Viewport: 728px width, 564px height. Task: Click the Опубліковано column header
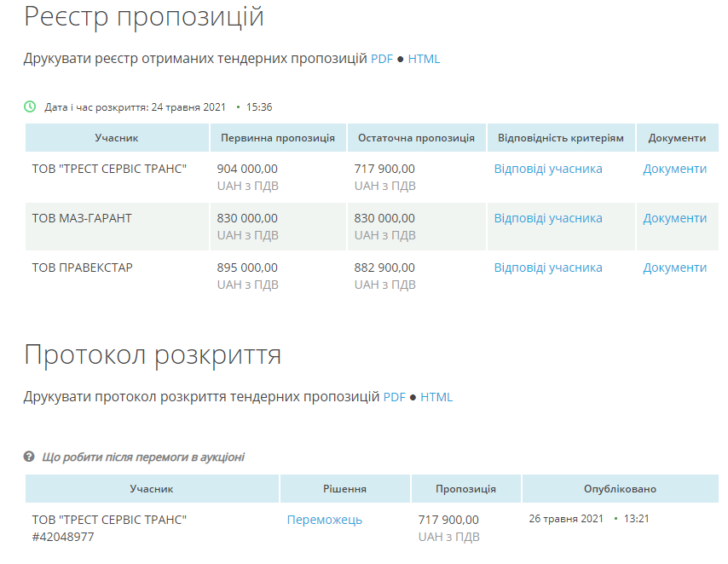tap(620, 489)
